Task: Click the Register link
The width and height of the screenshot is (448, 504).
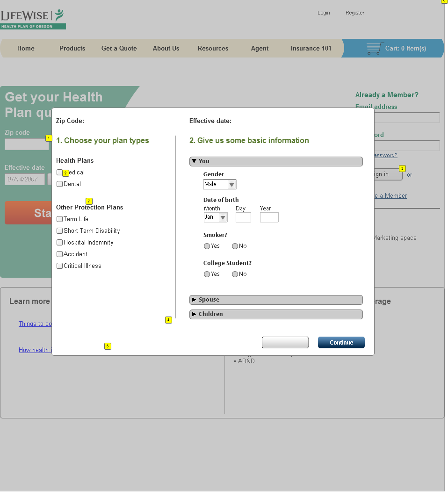Action: tap(354, 13)
